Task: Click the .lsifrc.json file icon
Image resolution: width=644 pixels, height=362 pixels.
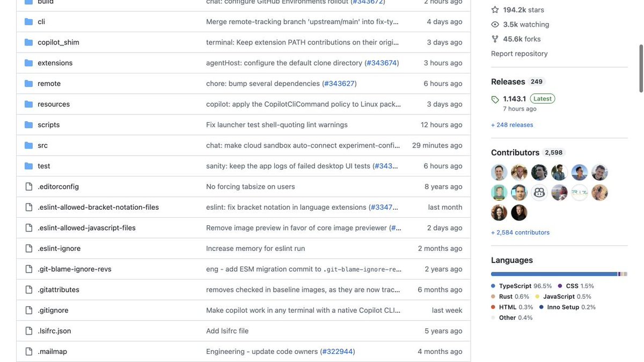Action: click(29, 331)
